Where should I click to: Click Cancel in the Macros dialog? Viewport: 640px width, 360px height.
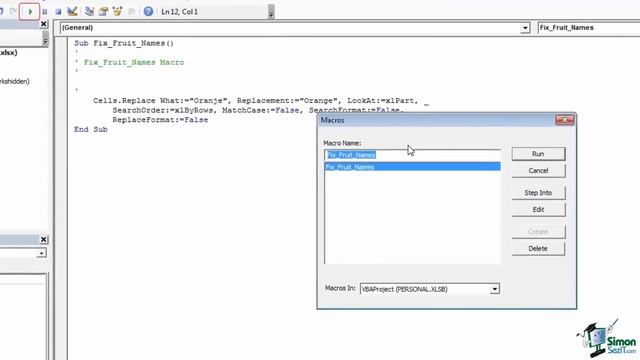538,171
